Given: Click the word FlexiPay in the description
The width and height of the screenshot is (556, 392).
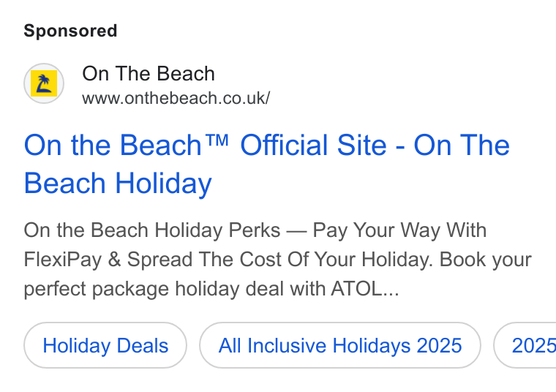Looking at the screenshot, I should [62, 260].
